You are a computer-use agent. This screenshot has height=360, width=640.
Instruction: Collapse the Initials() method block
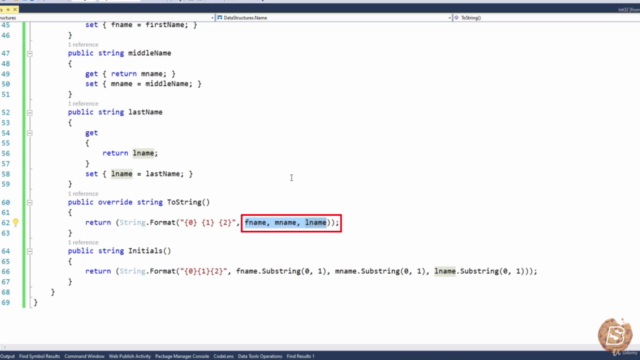point(30,251)
